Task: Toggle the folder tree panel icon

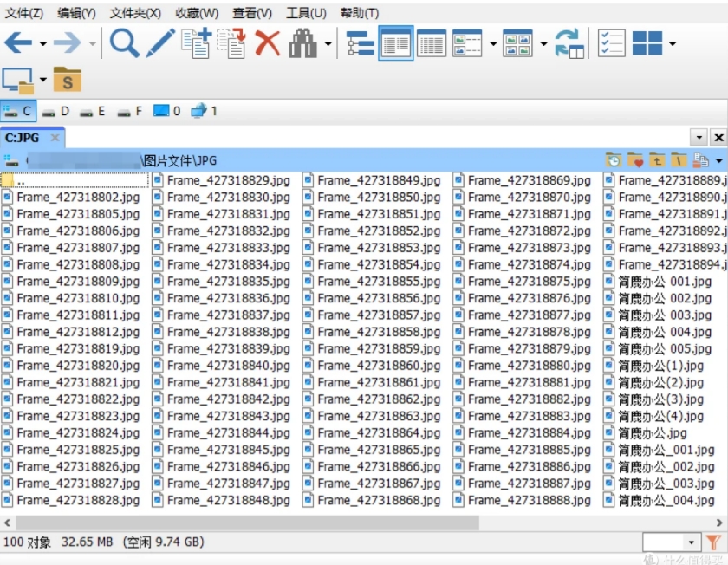Action: (361, 43)
